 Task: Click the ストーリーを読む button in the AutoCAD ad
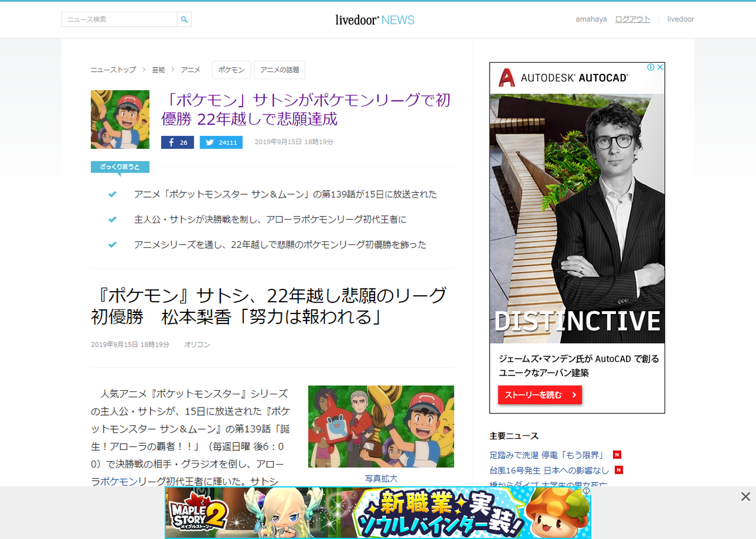(x=539, y=395)
